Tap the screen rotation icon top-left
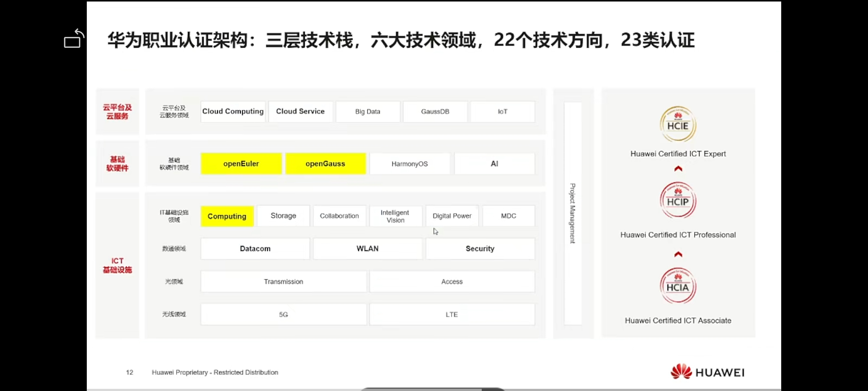This screenshot has width=868, height=391. pos(73,38)
